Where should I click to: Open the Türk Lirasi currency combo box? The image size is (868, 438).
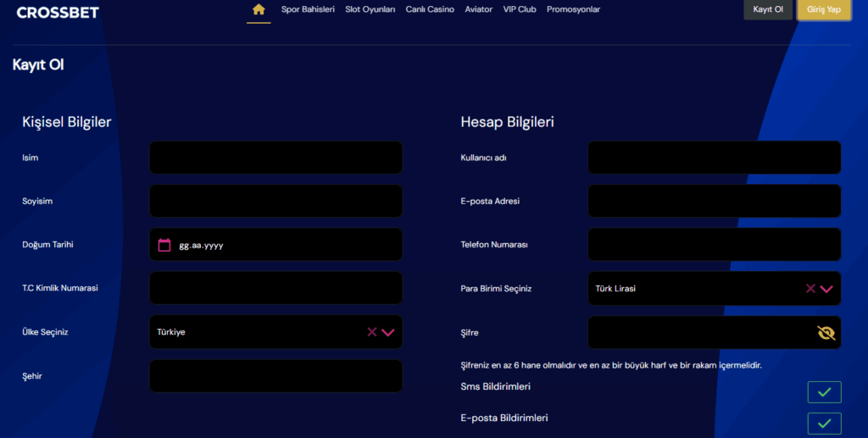(714, 288)
